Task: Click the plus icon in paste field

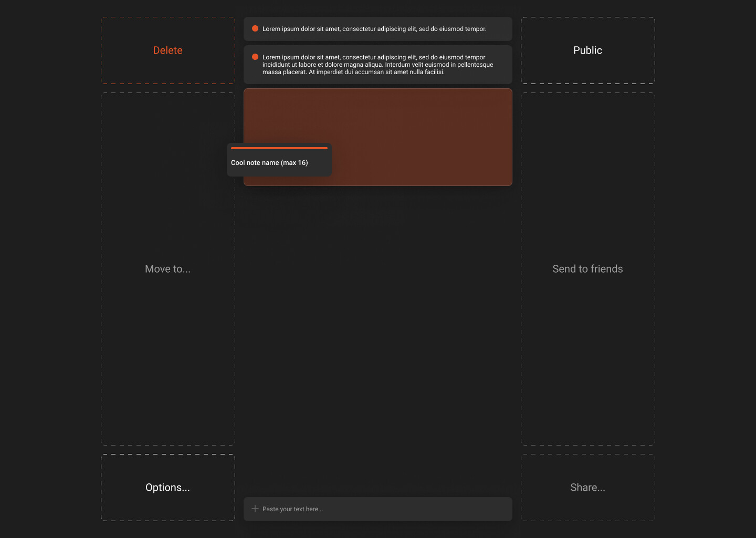Action: pos(255,509)
